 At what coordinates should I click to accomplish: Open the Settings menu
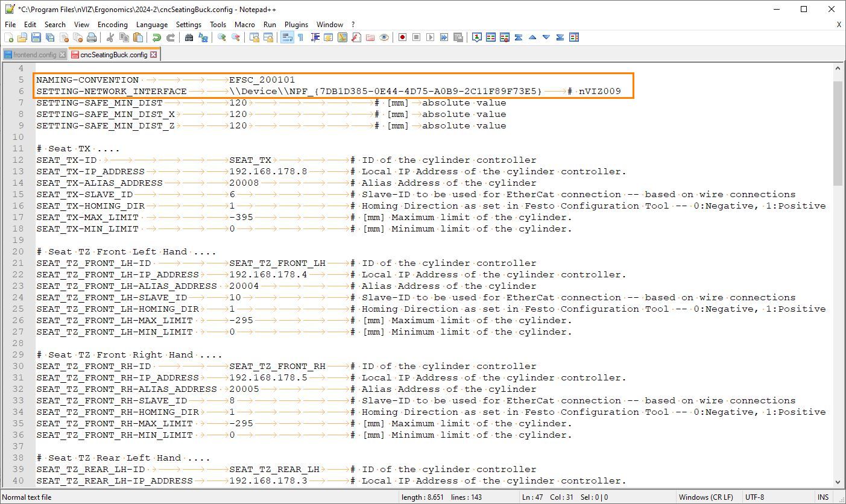click(189, 25)
